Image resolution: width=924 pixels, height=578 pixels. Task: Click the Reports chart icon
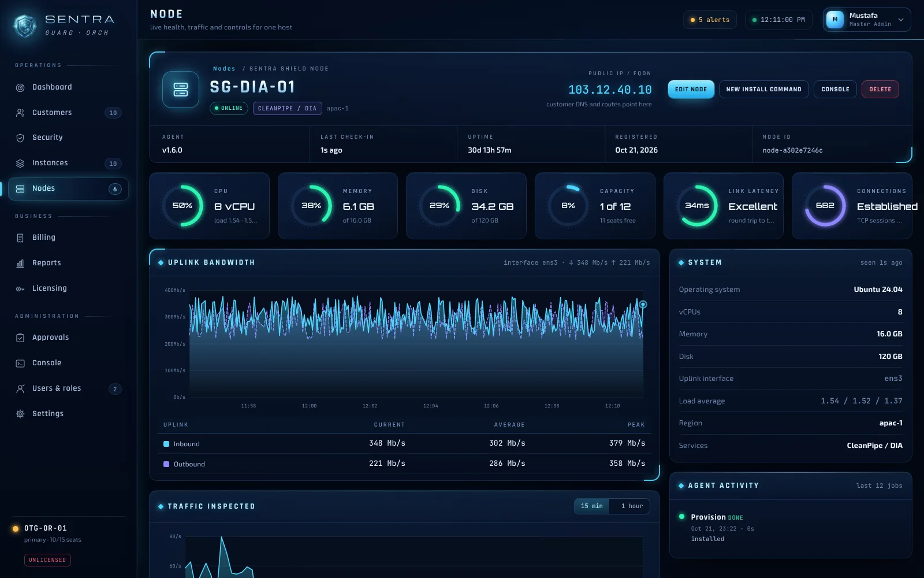[20, 264]
